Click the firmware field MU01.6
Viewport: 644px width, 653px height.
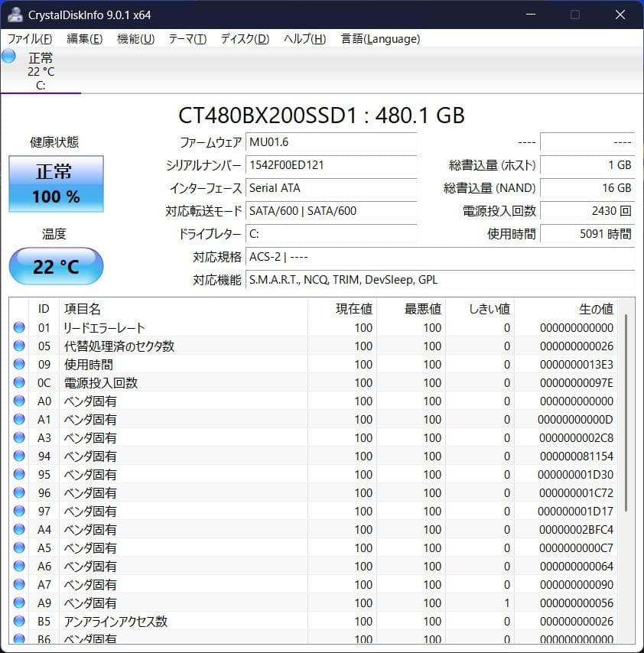tap(331, 142)
